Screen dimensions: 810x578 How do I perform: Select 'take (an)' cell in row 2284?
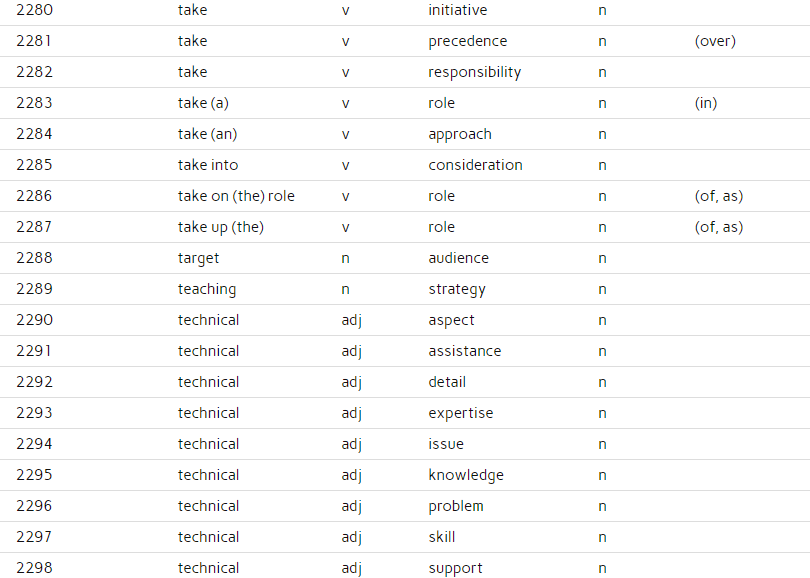click(x=207, y=134)
